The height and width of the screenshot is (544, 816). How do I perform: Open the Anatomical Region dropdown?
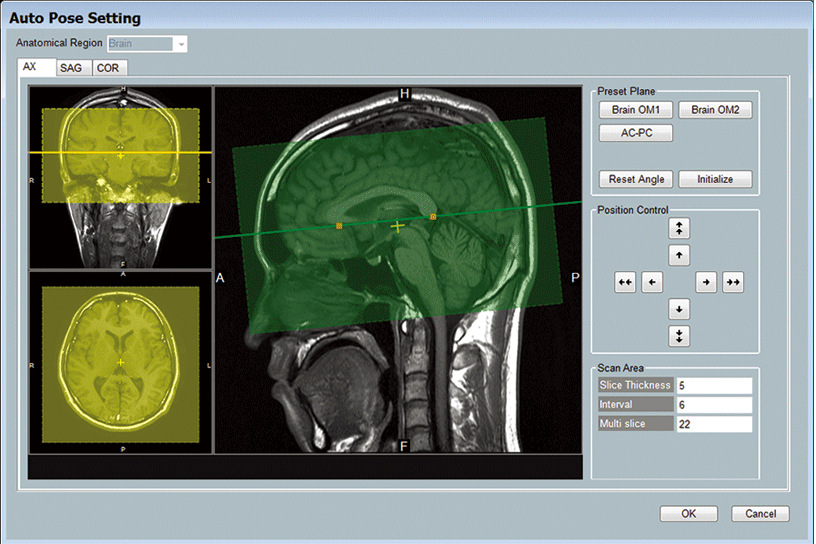click(180, 44)
